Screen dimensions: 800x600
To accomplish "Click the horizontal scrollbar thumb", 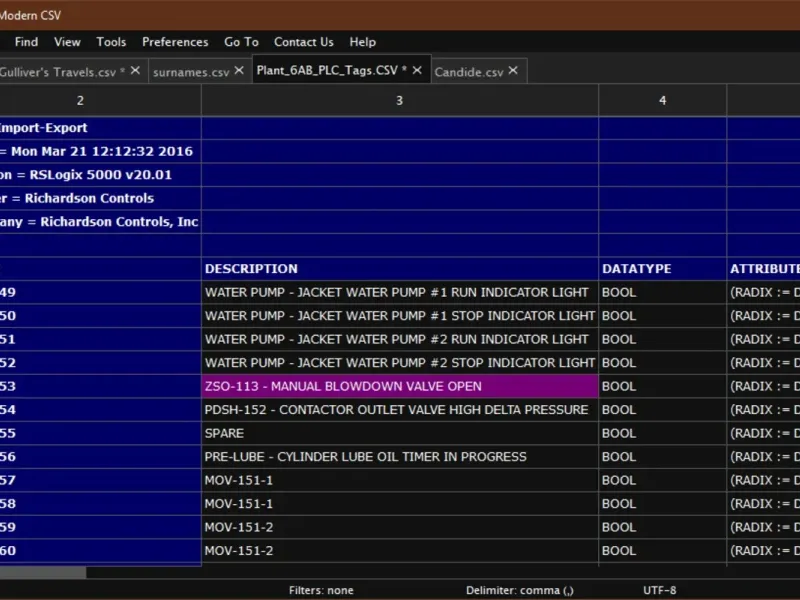I will pyautogui.click(x=42, y=573).
